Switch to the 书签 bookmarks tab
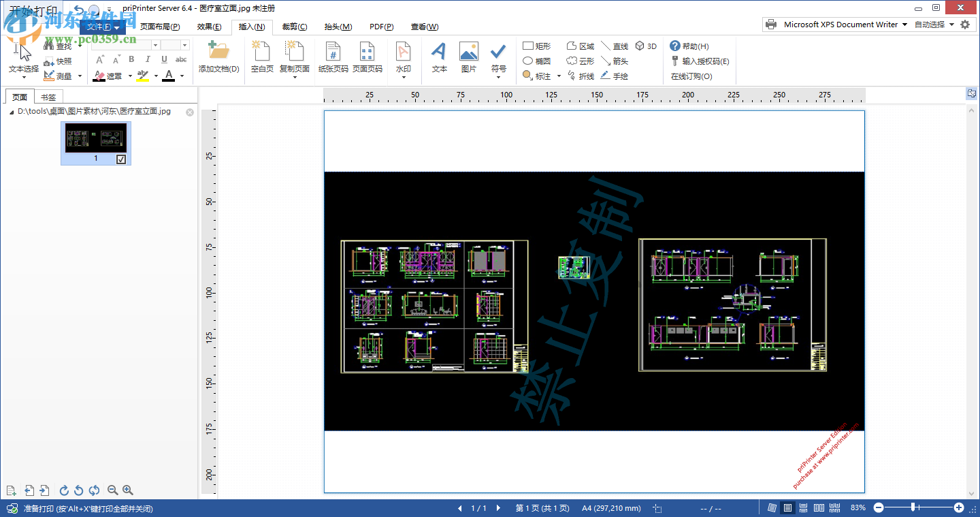Screen dimensions: 980x517 (47, 96)
